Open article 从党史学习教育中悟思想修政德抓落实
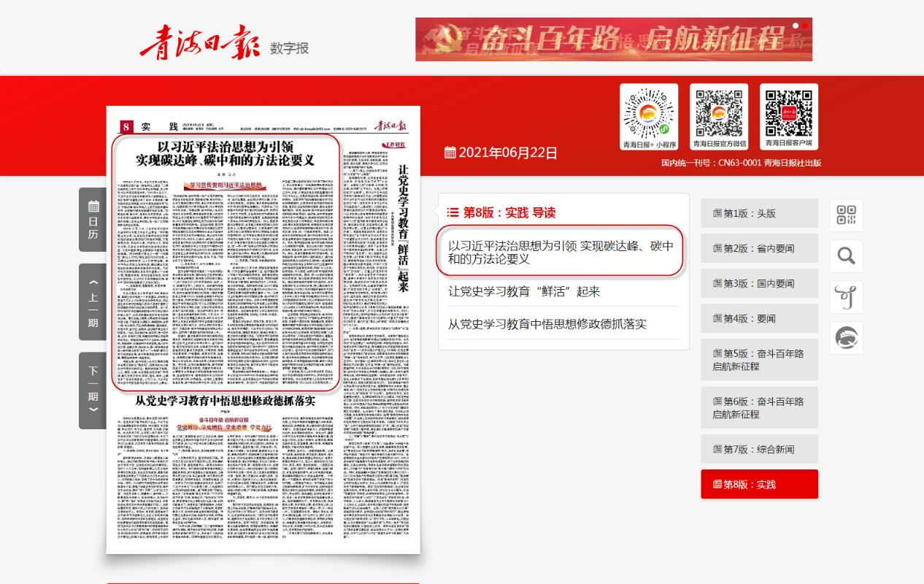This screenshot has height=584, width=924. click(x=547, y=323)
